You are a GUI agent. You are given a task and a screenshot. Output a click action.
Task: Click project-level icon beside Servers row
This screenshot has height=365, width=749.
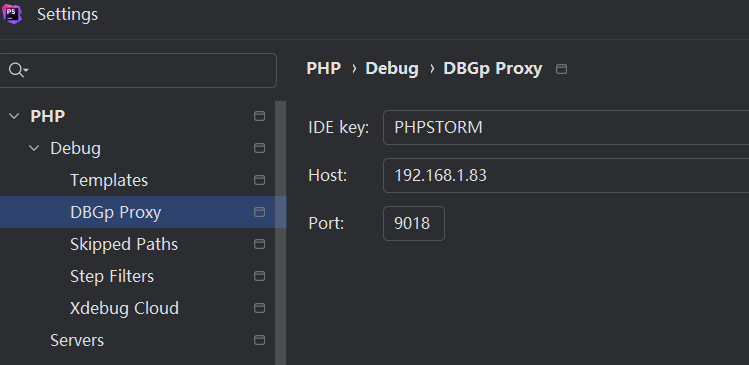tap(259, 340)
